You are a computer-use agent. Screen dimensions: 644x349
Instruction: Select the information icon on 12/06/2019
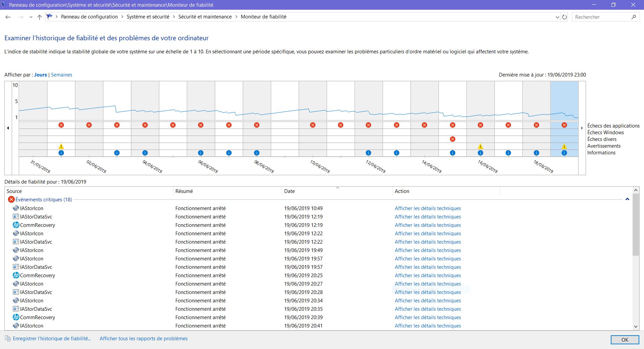click(x=368, y=153)
